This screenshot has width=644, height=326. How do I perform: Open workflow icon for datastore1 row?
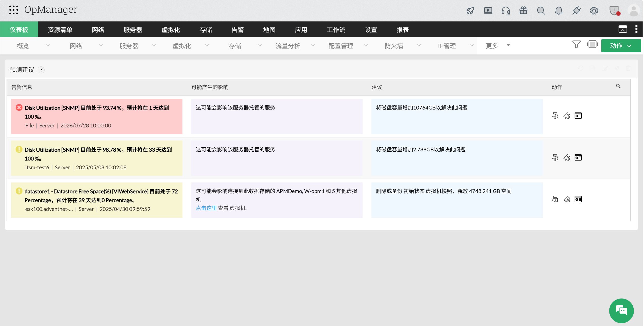[x=555, y=199]
